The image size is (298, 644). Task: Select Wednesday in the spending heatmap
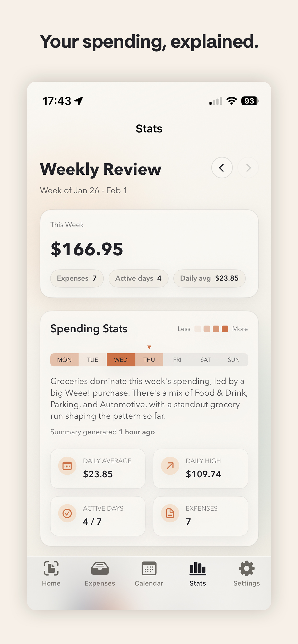120,360
